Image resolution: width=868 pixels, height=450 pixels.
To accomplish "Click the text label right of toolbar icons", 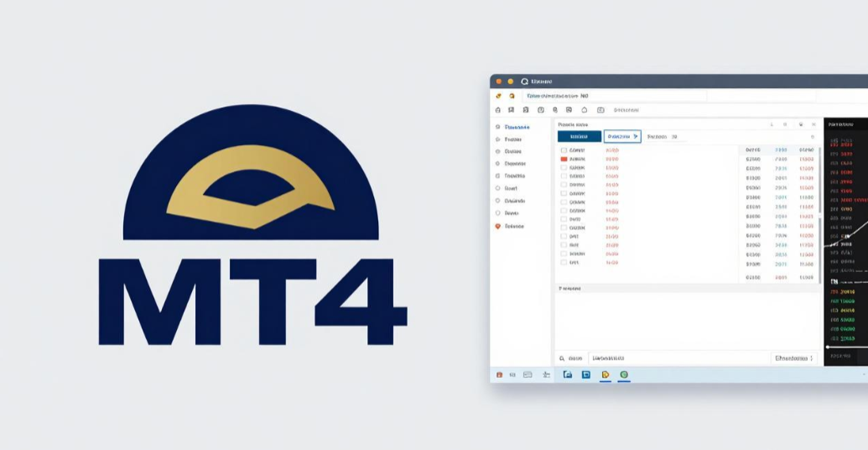I will [626, 110].
